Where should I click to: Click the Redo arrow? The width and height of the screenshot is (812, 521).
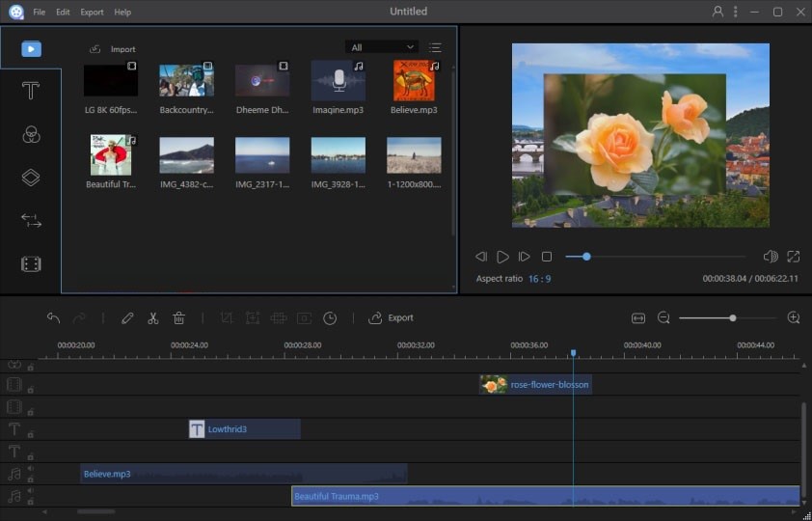click(x=79, y=318)
